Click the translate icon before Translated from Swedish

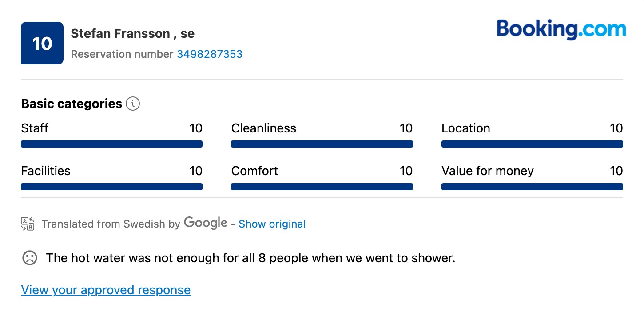point(28,224)
